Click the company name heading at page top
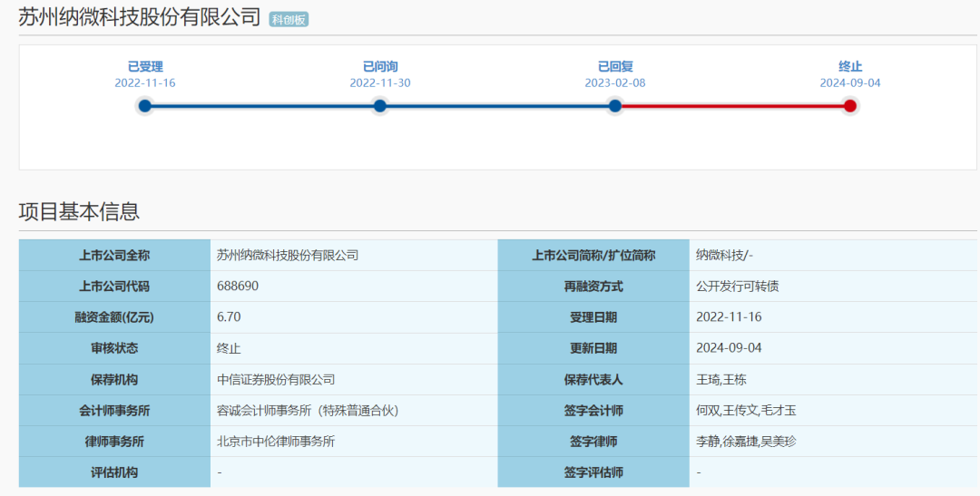This screenshot has height=496, width=980. [x=140, y=17]
